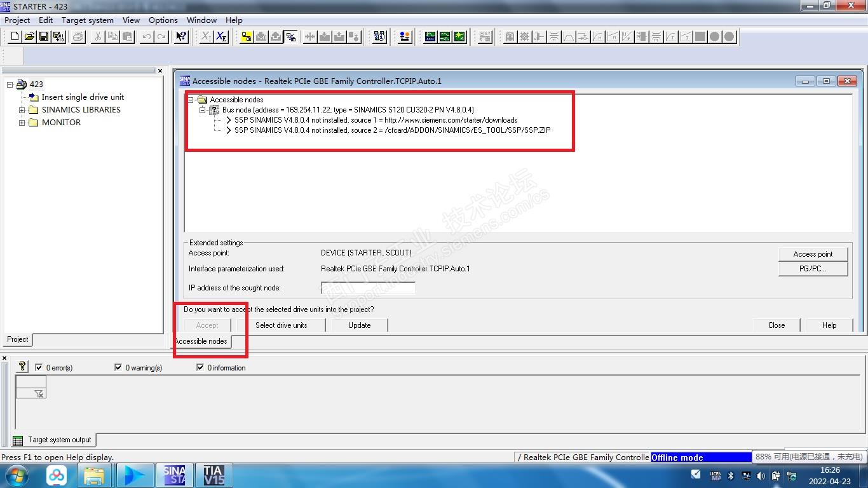Save the project via the floppy disk icon
The height and width of the screenshot is (488, 868).
[44, 37]
